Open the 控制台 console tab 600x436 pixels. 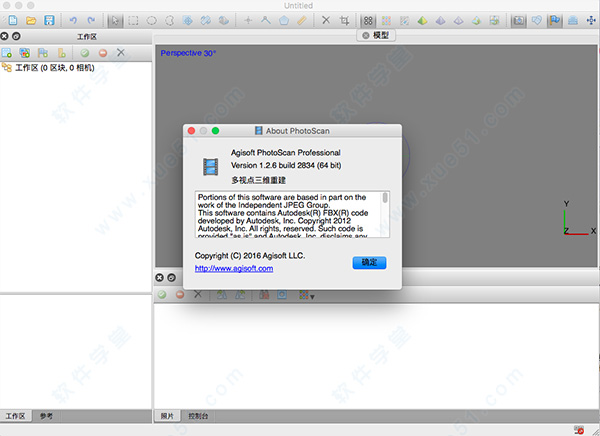click(198, 416)
